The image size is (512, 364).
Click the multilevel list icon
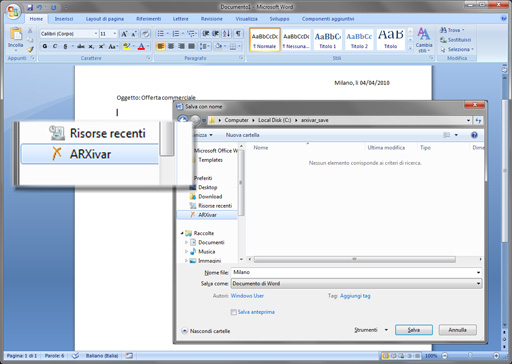[191, 34]
